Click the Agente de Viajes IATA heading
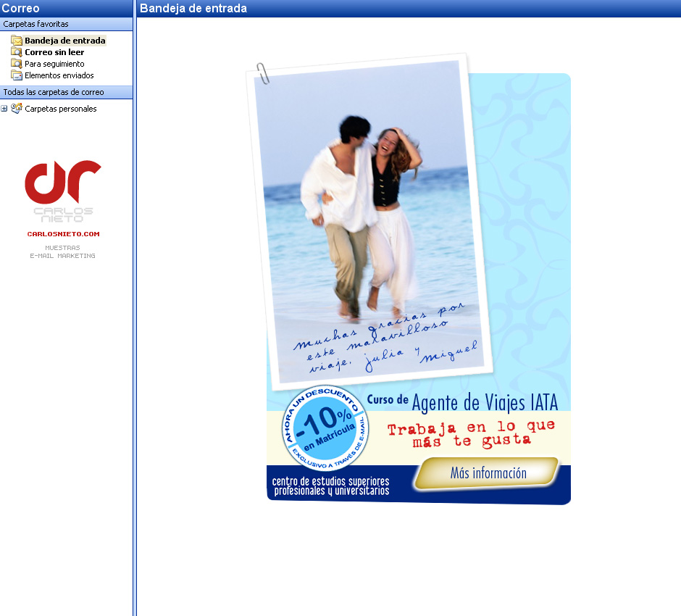 click(484, 402)
